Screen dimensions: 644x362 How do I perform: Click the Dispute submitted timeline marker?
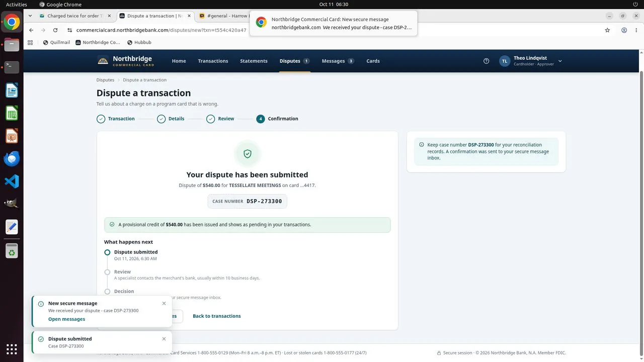pyautogui.click(x=107, y=252)
